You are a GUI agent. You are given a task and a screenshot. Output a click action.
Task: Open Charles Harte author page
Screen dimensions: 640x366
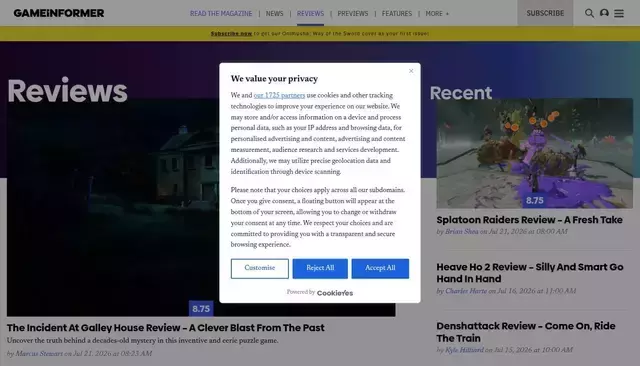pos(466,291)
